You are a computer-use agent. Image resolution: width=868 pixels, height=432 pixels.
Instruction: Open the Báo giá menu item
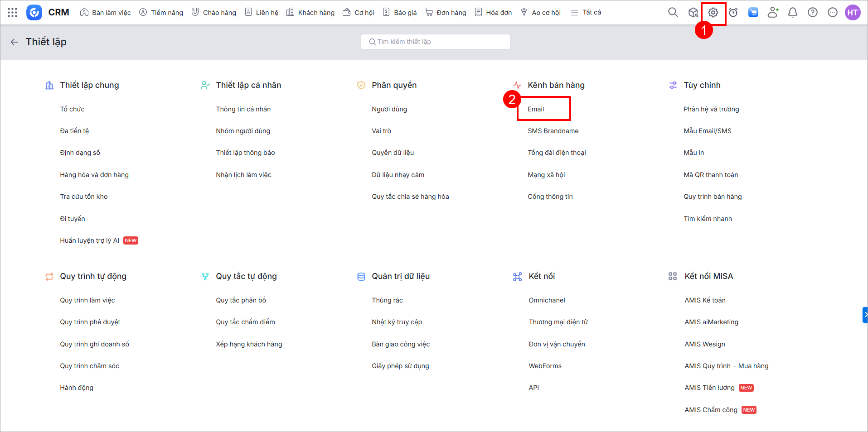pos(400,12)
